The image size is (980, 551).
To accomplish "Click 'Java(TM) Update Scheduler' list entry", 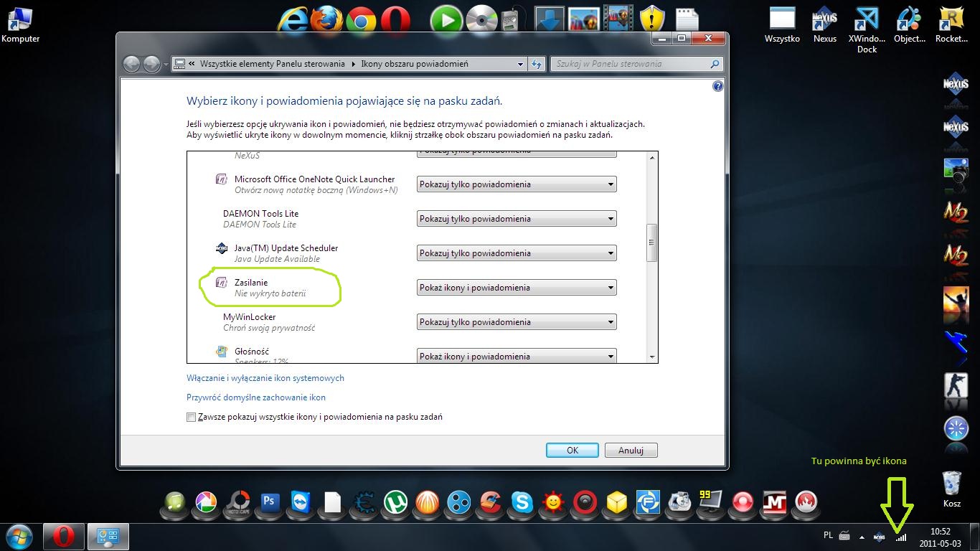I will tap(276, 253).
